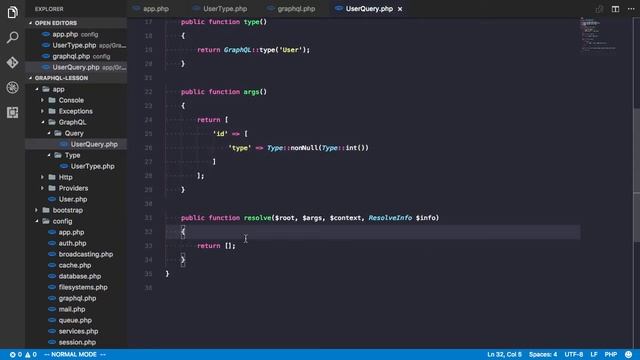Click the warnings triangle in the status bar
Viewport: 640px width, 360px height.
coord(31,354)
